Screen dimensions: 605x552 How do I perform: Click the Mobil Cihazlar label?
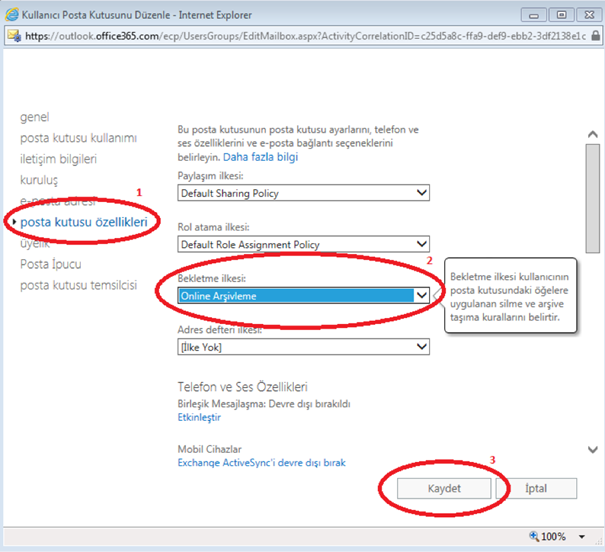[210, 449]
